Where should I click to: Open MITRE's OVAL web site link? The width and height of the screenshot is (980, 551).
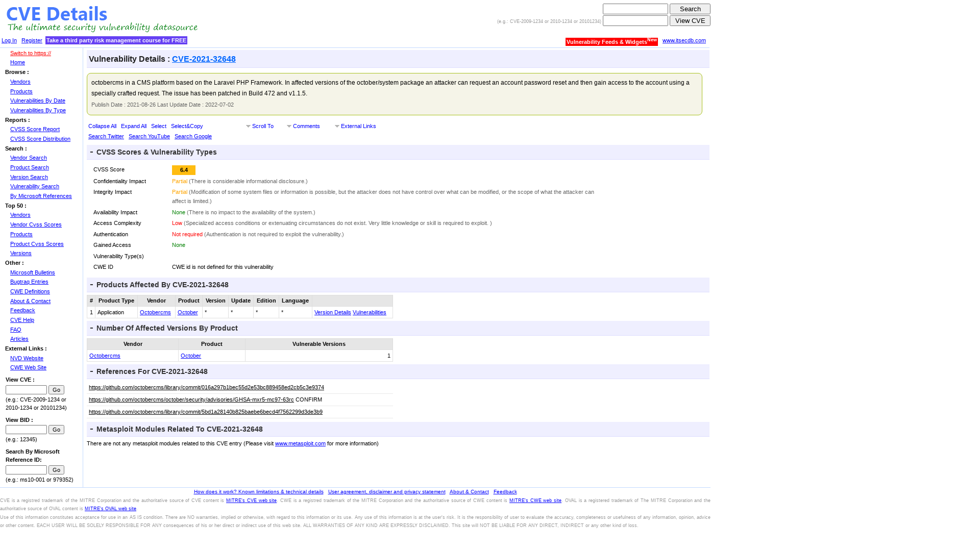click(x=110, y=509)
